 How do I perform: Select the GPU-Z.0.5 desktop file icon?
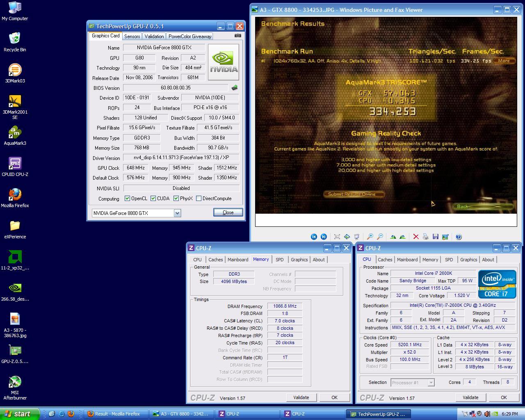pos(15,354)
